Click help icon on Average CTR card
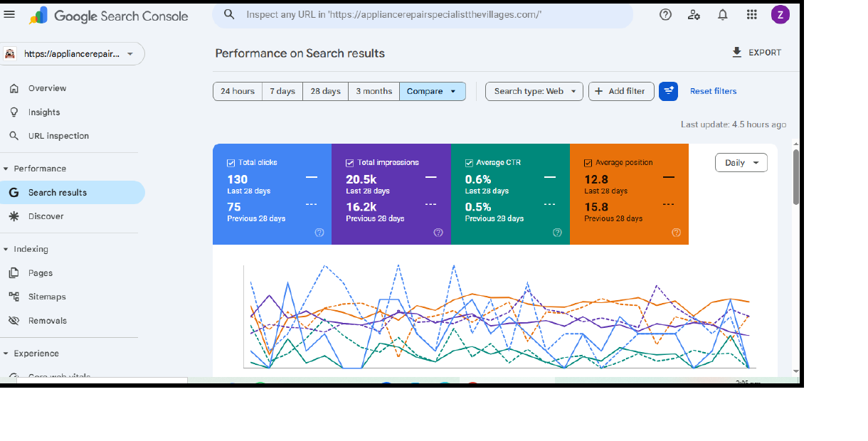This screenshot has width=868, height=441. point(557,233)
